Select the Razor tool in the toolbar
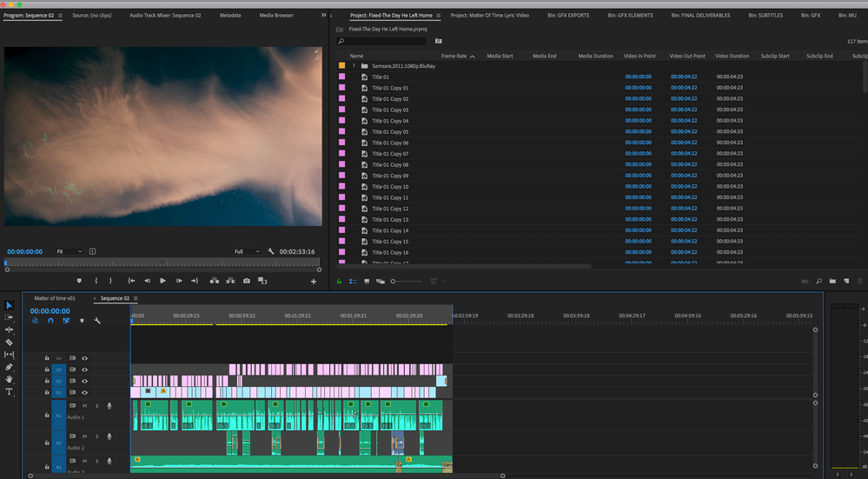This screenshot has width=868, height=479. (x=10, y=343)
